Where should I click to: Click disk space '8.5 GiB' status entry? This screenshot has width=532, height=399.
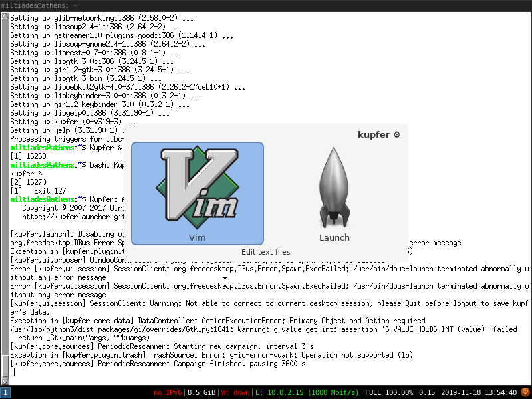(x=201, y=393)
